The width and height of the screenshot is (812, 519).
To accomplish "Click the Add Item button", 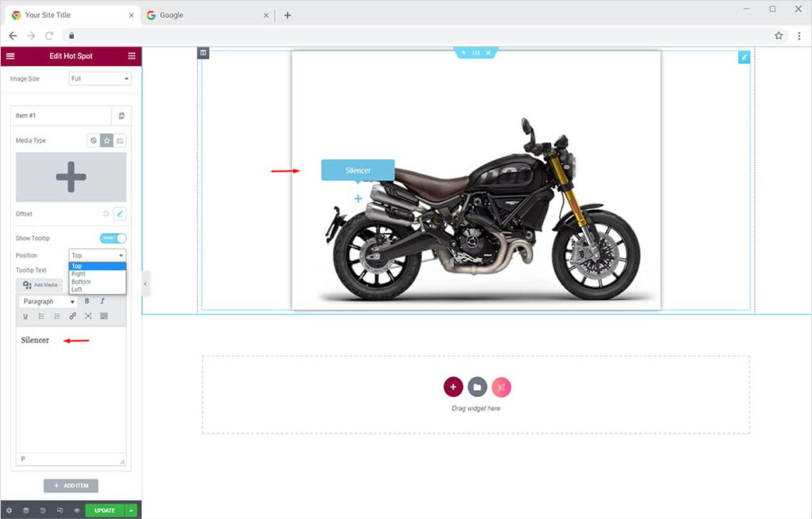I will click(71, 486).
